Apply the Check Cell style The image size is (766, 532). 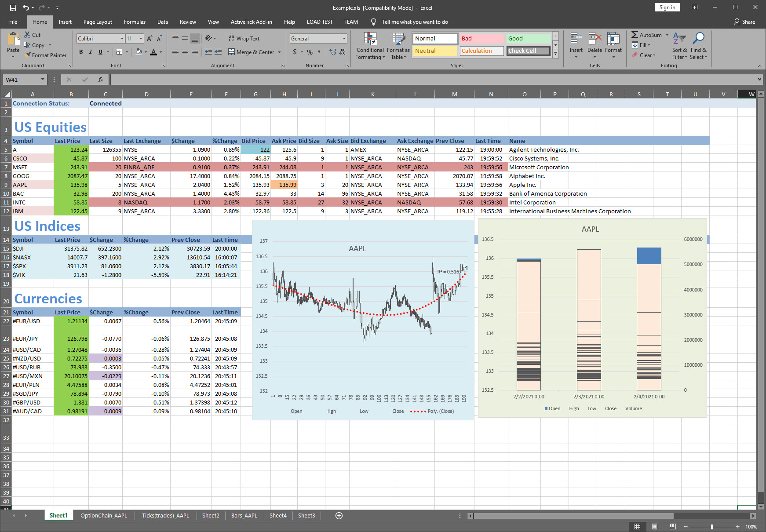pyautogui.click(x=529, y=51)
